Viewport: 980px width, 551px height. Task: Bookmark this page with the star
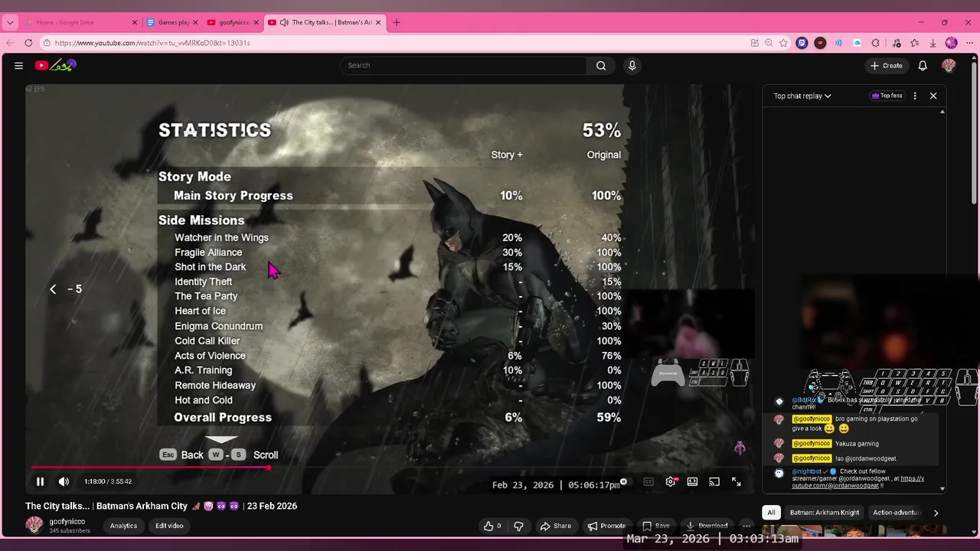pyautogui.click(x=783, y=43)
